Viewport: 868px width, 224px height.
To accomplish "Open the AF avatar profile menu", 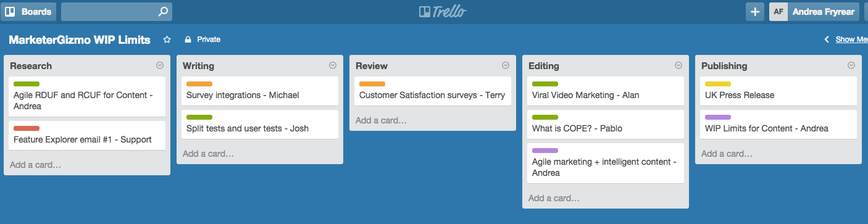I will tap(778, 11).
